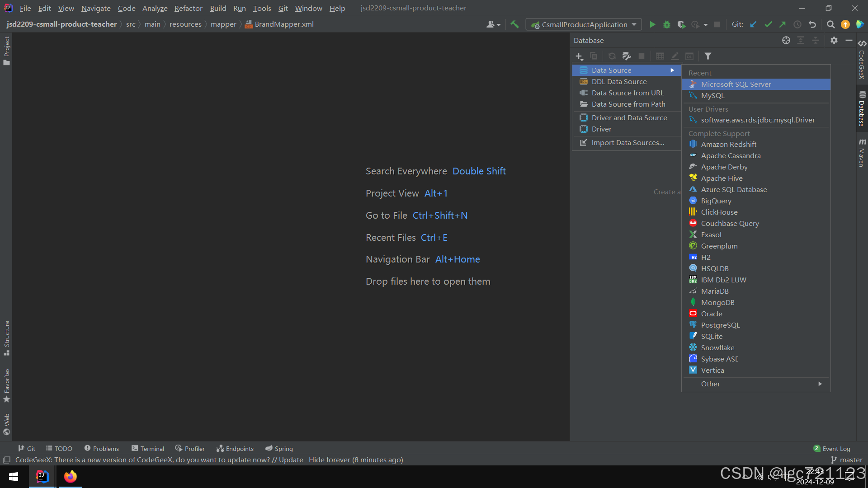Open the Database filter icon
This screenshot has height=488, width=868.
708,56
